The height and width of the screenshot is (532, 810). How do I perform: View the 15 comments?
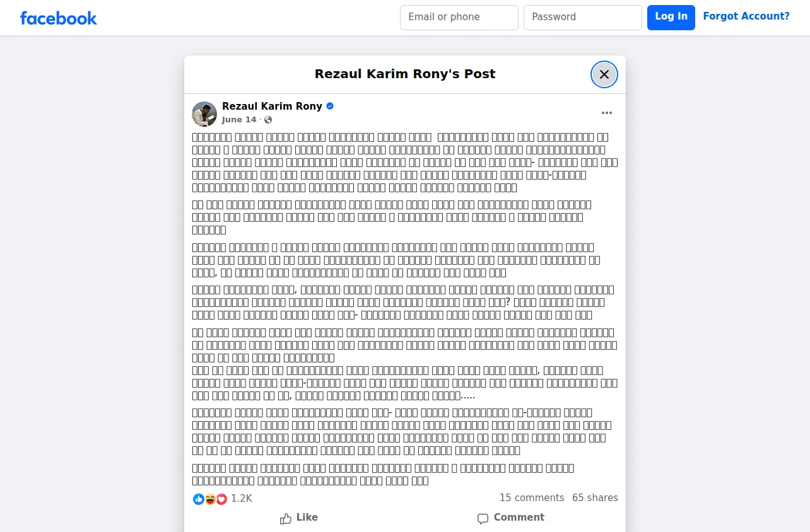pyautogui.click(x=532, y=498)
